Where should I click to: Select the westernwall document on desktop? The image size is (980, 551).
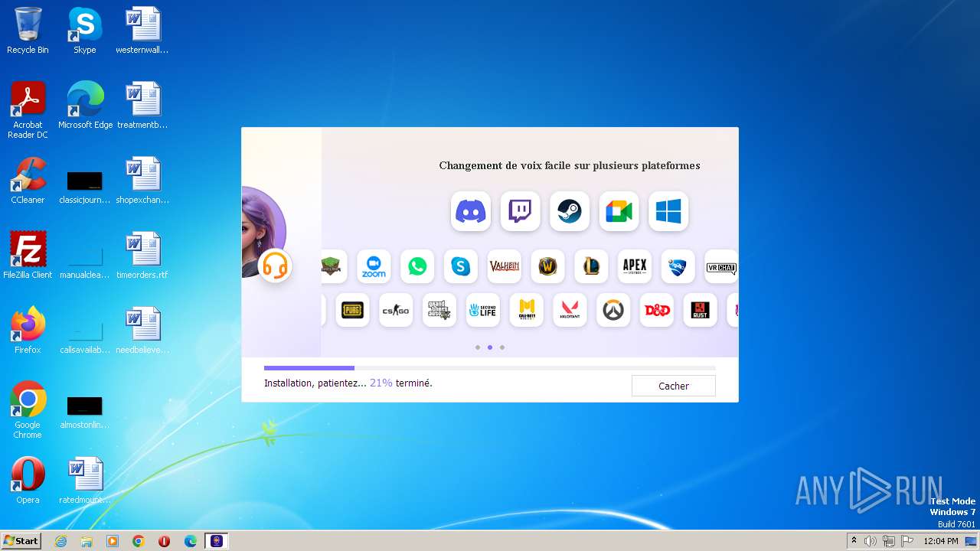click(x=142, y=31)
